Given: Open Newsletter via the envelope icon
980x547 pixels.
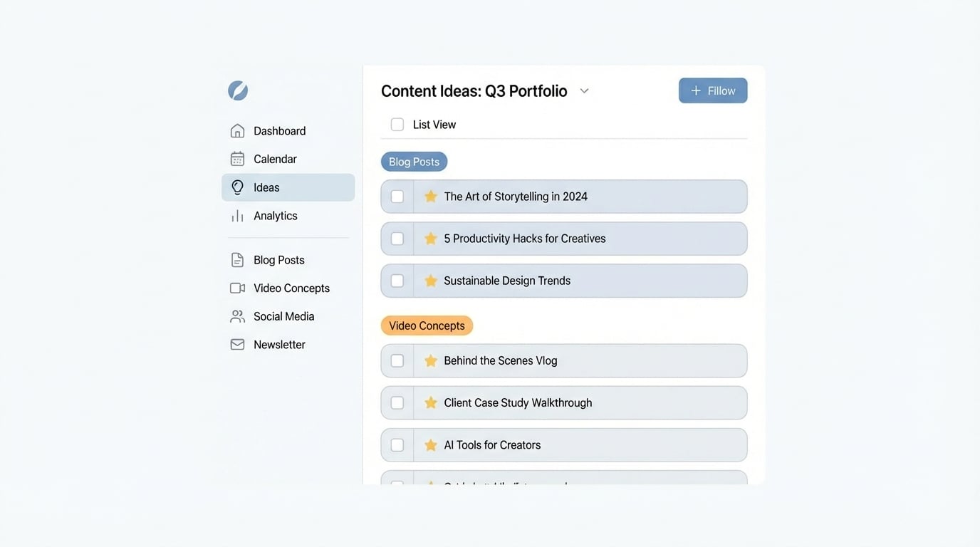Looking at the screenshot, I should [237, 344].
